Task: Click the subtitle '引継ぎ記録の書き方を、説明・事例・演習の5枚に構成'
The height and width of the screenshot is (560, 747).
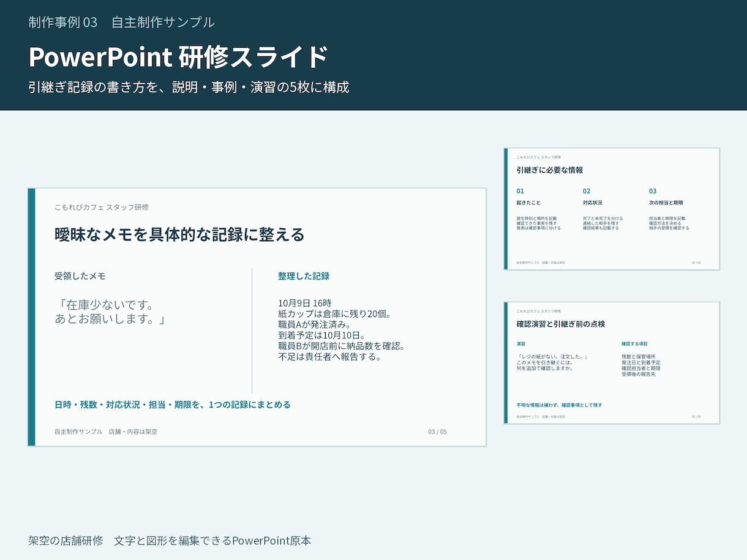Action: [x=189, y=87]
